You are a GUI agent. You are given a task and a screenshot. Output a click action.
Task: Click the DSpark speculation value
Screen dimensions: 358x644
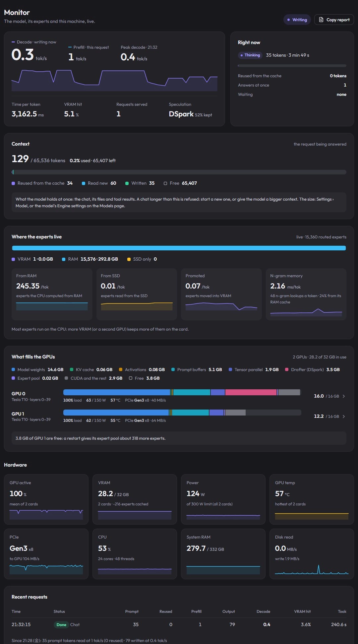click(181, 114)
